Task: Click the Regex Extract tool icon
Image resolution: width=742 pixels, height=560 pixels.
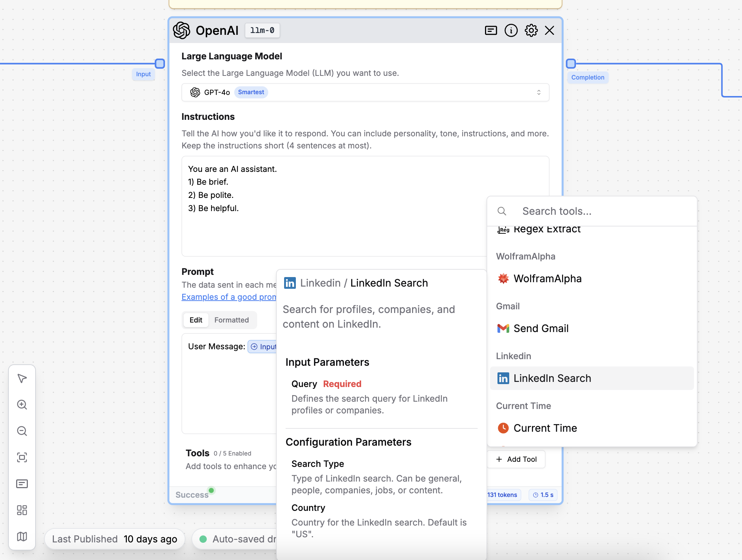Action: tap(503, 229)
